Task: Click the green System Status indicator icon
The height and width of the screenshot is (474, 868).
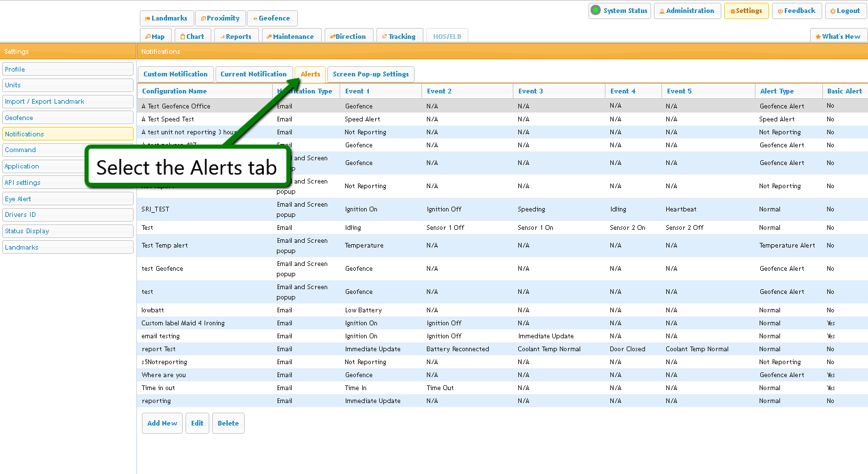Action: (x=596, y=10)
